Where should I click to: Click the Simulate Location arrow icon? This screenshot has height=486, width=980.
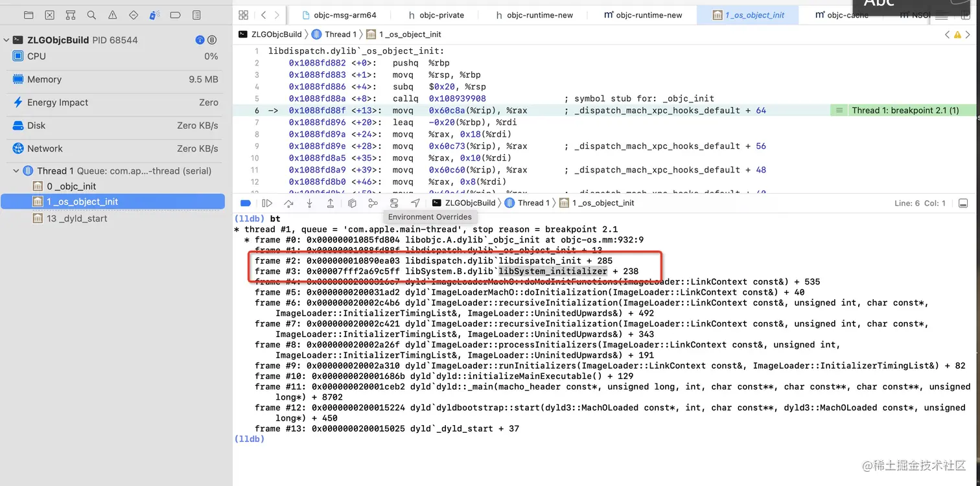[x=415, y=203]
